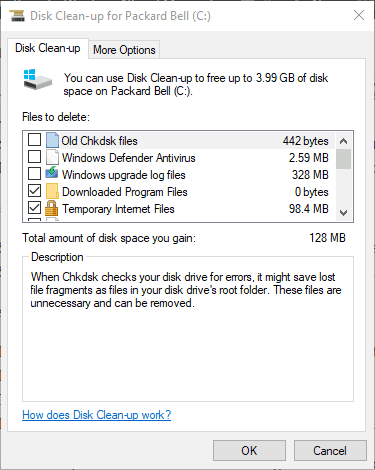Click the Downloaded Program Files folder icon
The height and width of the screenshot is (470, 375).
(x=52, y=191)
